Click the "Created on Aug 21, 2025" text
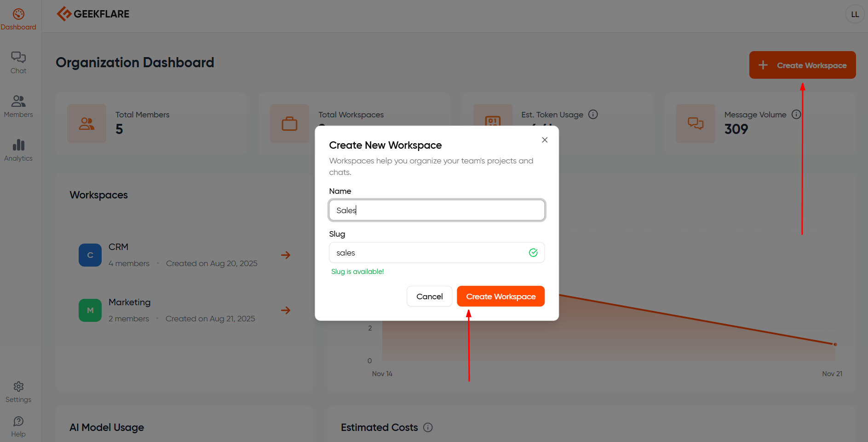The width and height of the screenshot is (868, 442). coord(210,319)
